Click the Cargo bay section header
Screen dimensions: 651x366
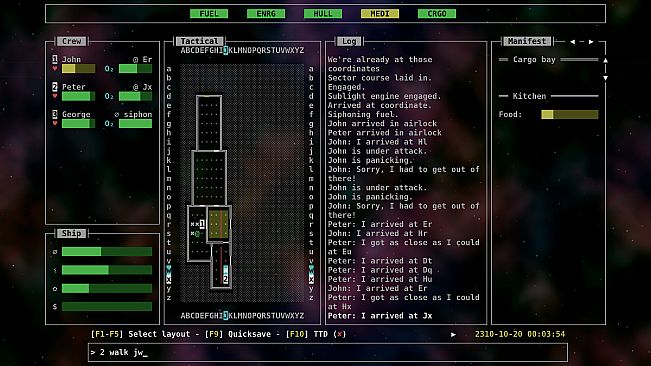coord(534,59)
